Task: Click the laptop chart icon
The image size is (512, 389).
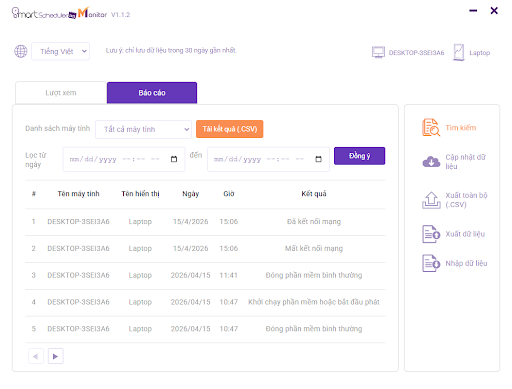Action: 459,52
